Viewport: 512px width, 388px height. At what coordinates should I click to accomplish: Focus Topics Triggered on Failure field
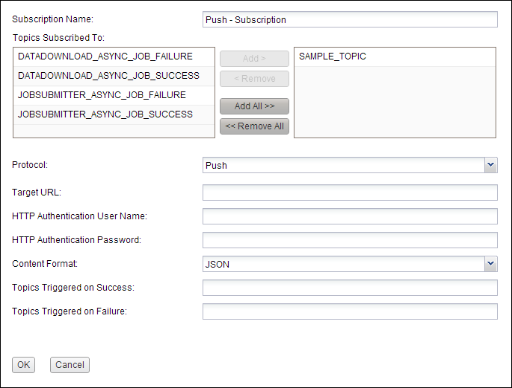(350, 311)
